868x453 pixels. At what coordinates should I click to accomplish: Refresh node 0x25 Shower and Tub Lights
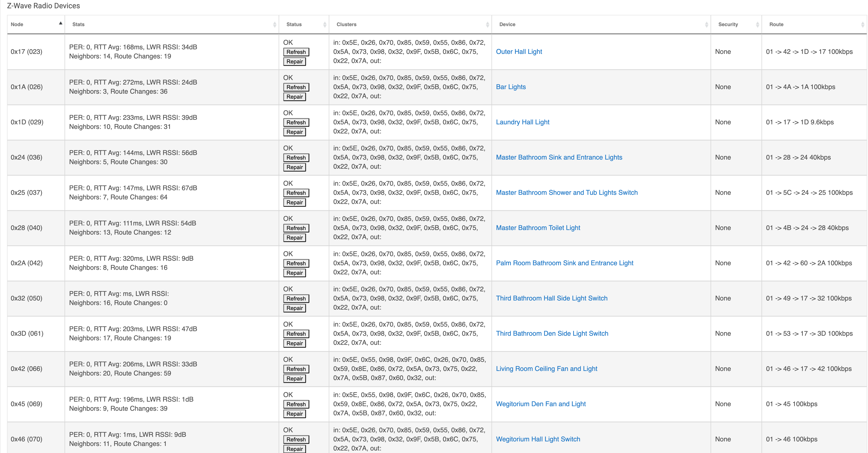(x=296, y=193)
